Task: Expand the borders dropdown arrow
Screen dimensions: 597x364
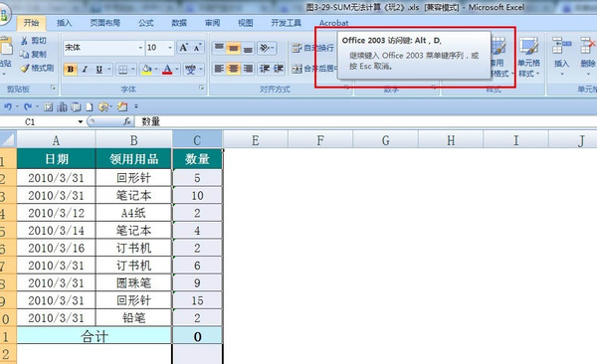Action: click(x=133, y=70)
